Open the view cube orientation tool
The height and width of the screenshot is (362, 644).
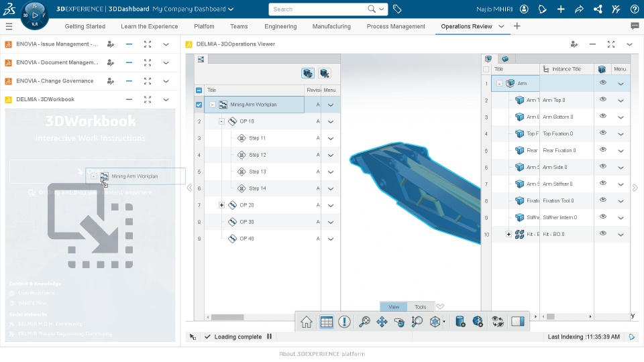pos(435,322)
